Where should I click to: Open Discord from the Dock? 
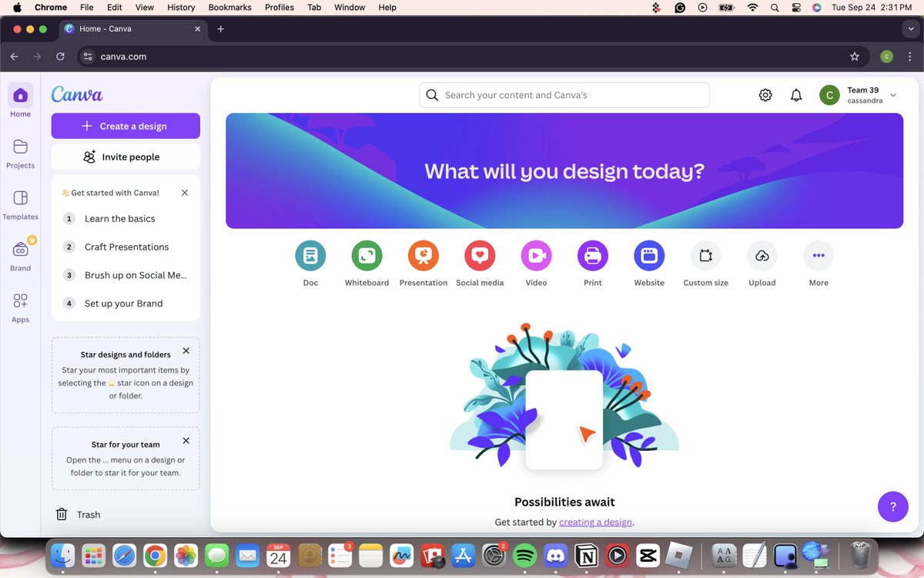tap(555, 555)
